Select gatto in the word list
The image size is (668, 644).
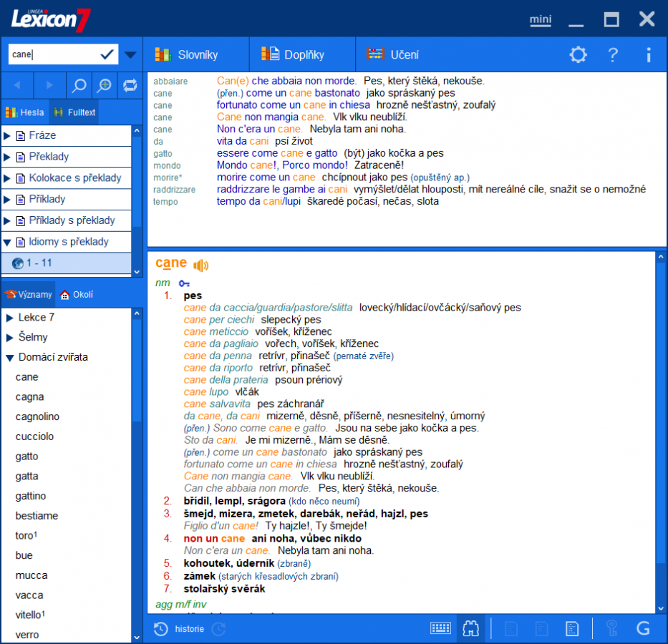click(26, 456)
